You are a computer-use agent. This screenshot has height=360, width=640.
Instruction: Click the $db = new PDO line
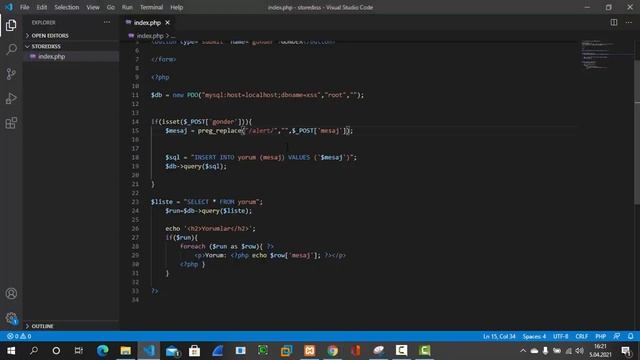pyautogui.click(x=257, y=95)
